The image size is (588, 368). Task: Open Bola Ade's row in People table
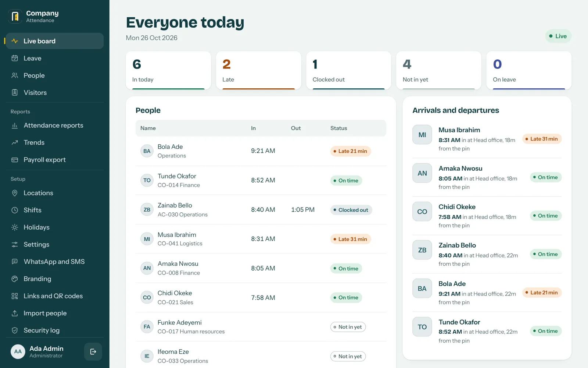pos(261,151)
